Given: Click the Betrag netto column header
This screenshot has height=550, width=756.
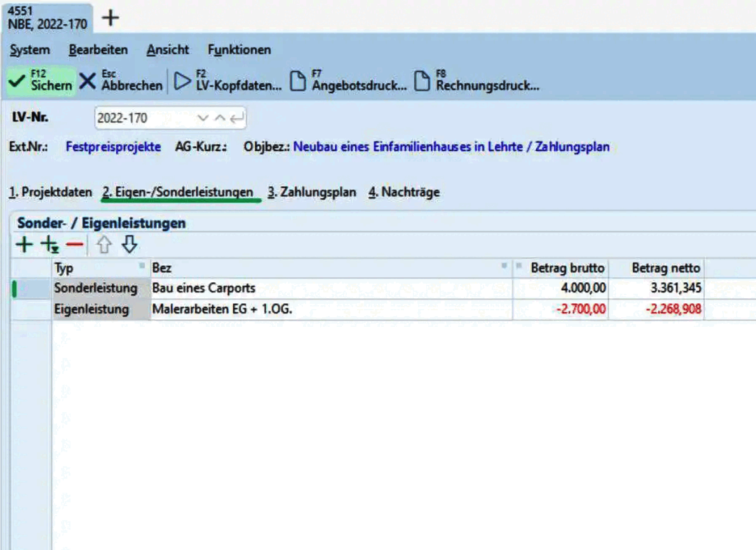Looking at the screenshot, I should coord(657,268).
